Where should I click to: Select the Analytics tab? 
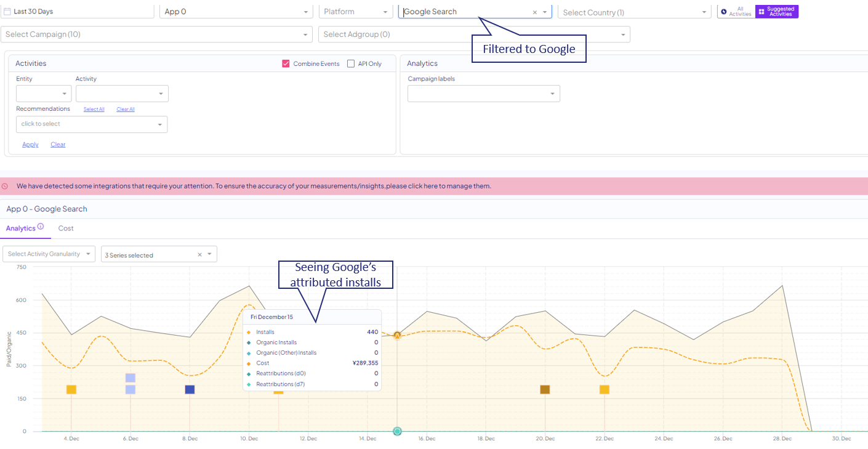(20, 229)
